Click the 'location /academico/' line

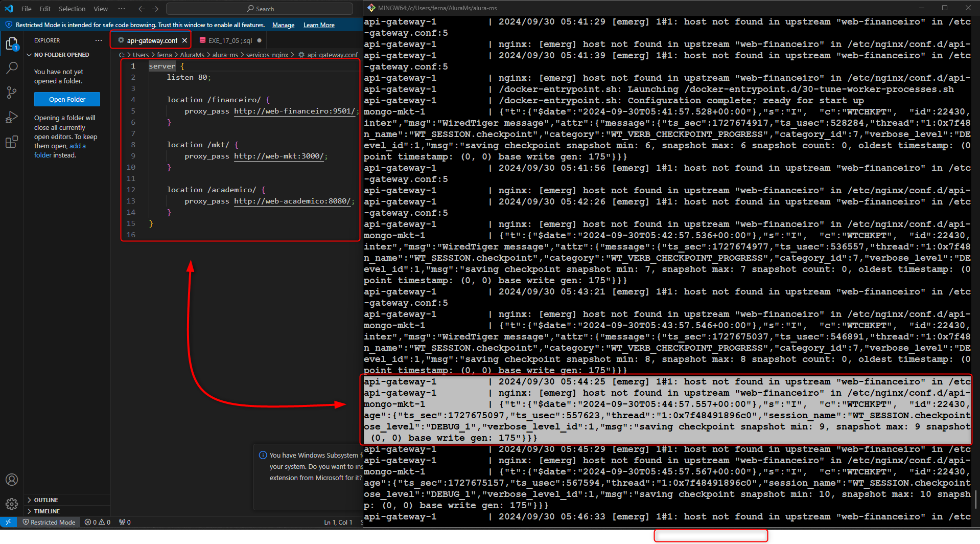tap(216, 190)
